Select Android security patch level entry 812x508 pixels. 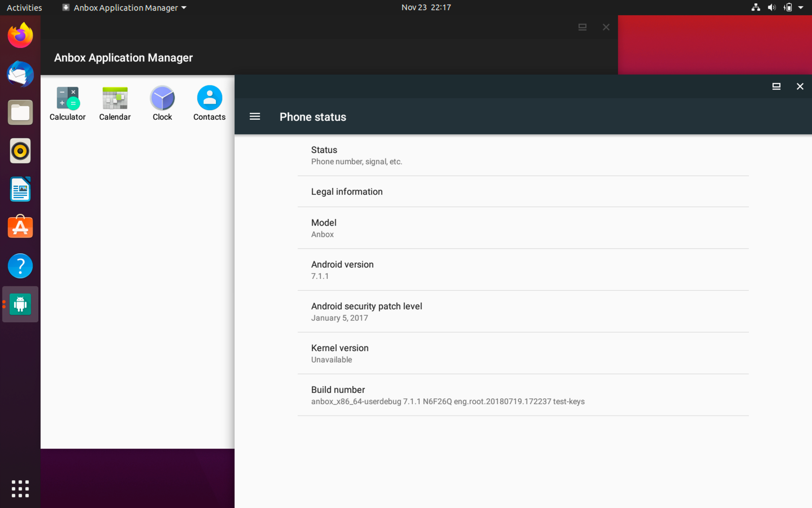[x=523, y=312]
